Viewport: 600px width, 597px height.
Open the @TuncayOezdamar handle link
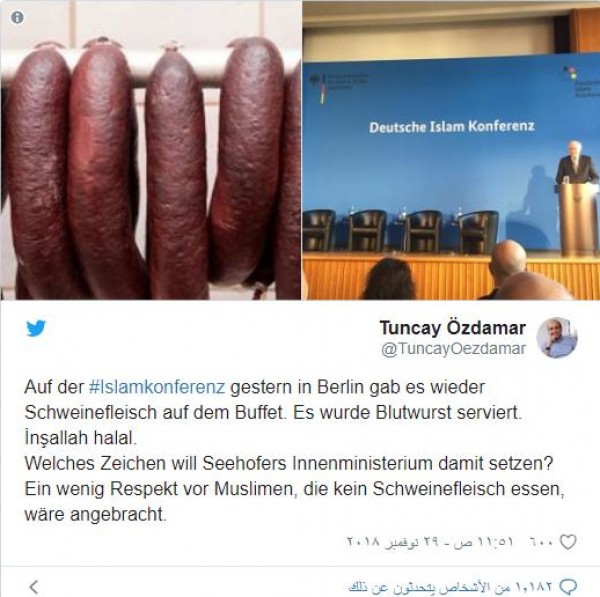coord(453,349)
